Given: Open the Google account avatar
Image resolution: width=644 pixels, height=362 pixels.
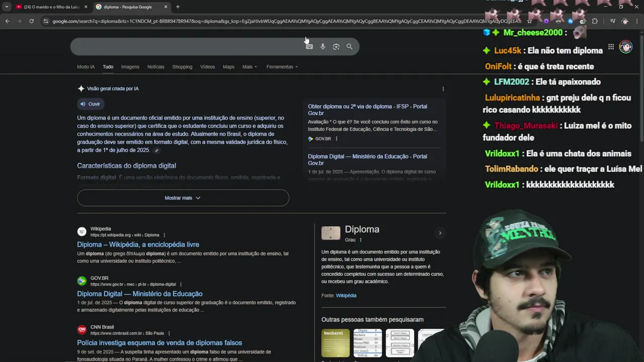Looking at the screenshot, I should 626,47.
